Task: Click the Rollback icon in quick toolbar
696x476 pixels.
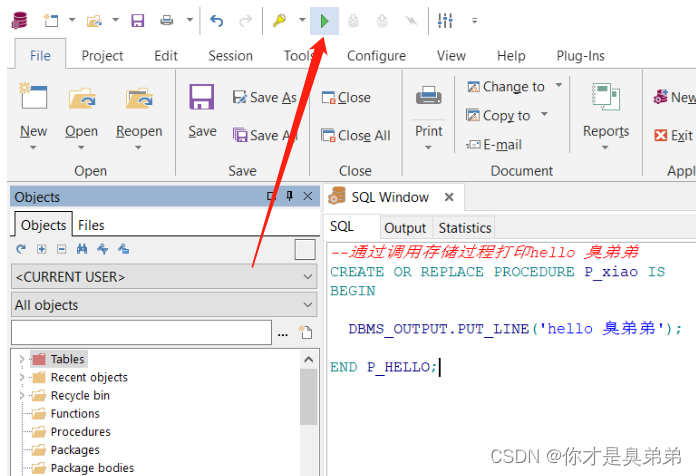Action: [382, 20]
